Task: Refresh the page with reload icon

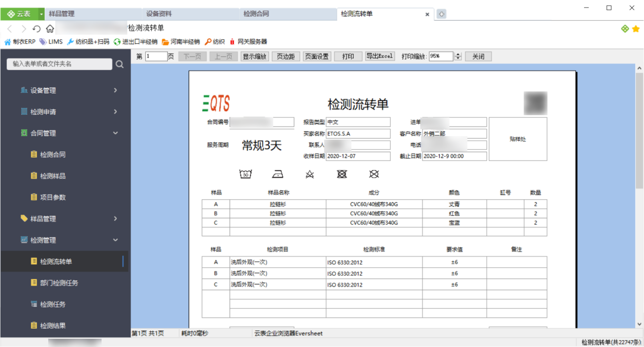Action: pyautogui.click(x=37, y=28)
